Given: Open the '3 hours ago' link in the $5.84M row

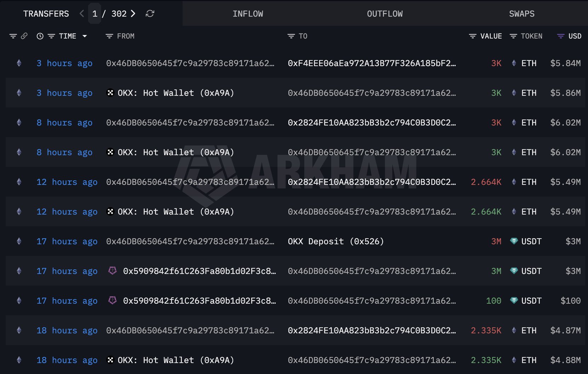Looking at the screenshot, I should (x=64, y=63).
